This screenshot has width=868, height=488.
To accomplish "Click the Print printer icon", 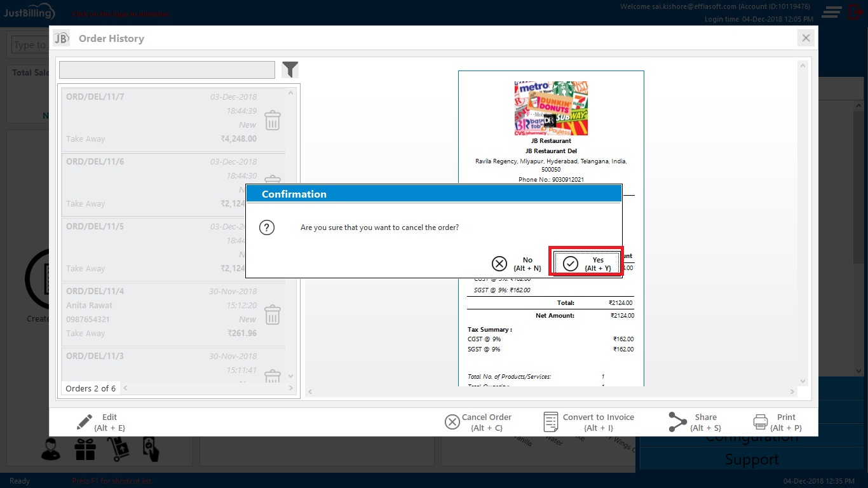I will point(761,422).
